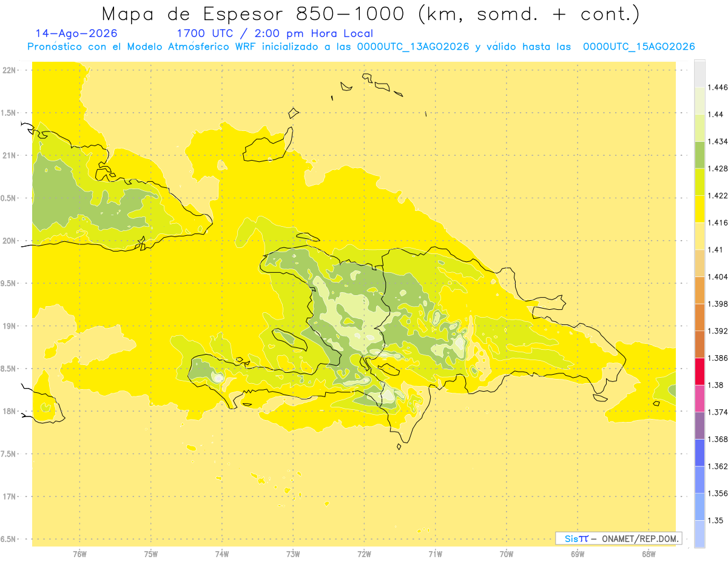Click the legend value '1.362'
This screenshot has width=728, height=562.
tap(718, 466)
